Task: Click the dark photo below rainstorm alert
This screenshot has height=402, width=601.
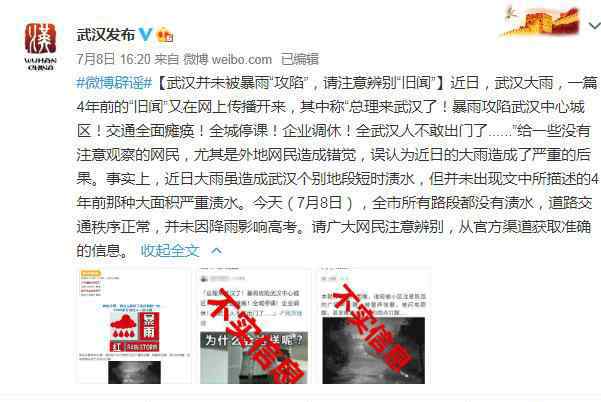Action: click(135, 372)
